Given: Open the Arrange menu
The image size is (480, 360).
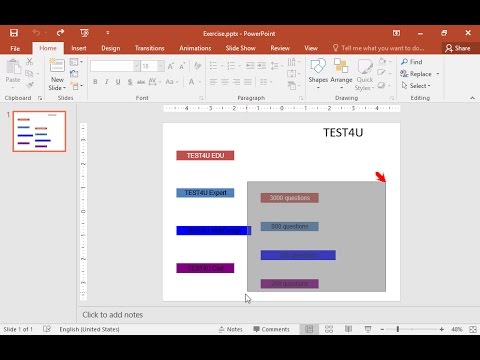Looking at the screenshot, I should coord(341,73).
